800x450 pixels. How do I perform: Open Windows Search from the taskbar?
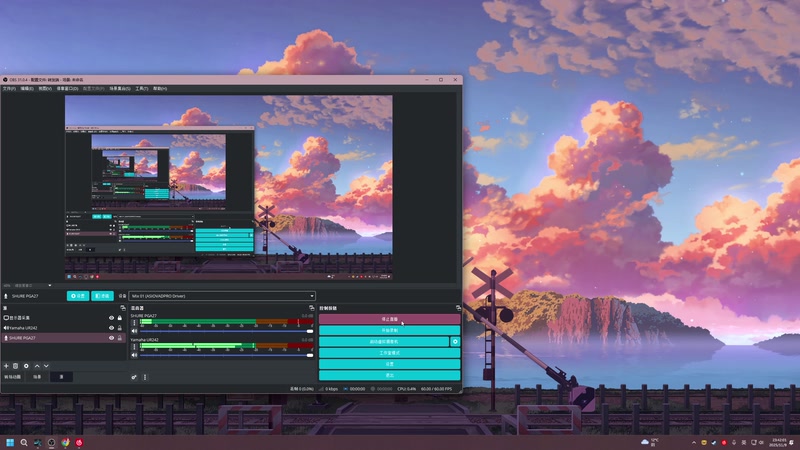point(23,442)
